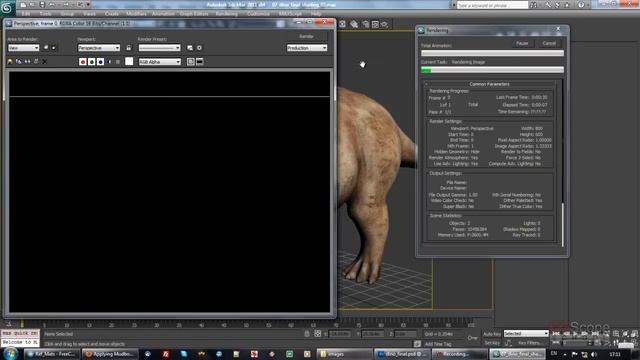The height and width of the screenshot is (360, 640).
Task: Switch to the Applying Mudbox taskbar window
Action: pos(110,354)
